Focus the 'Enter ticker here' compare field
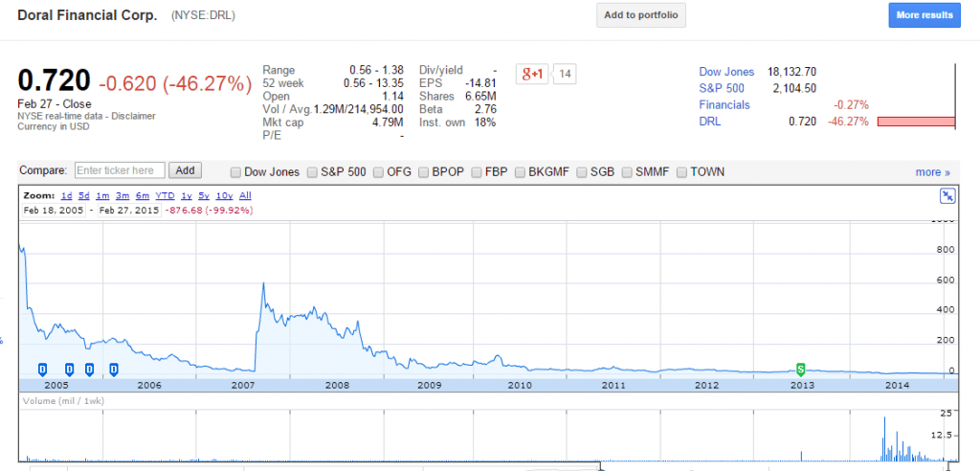The image size is (980, 471). coord(120,170)
